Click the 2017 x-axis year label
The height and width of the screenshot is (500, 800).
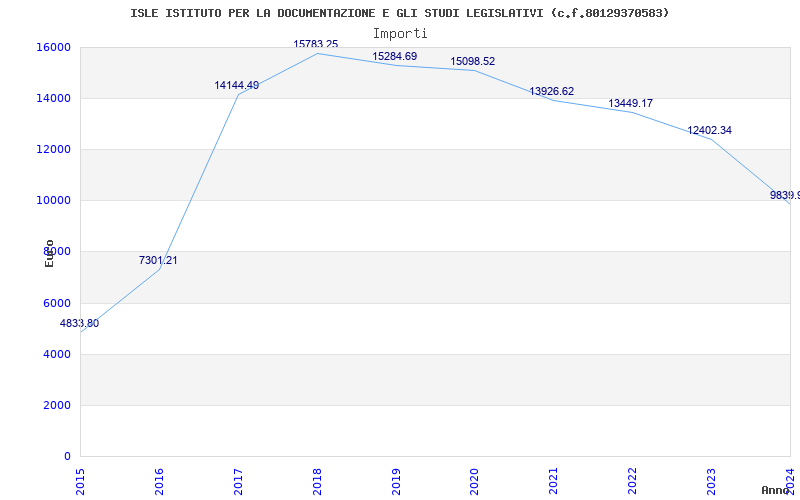point(238,481)
